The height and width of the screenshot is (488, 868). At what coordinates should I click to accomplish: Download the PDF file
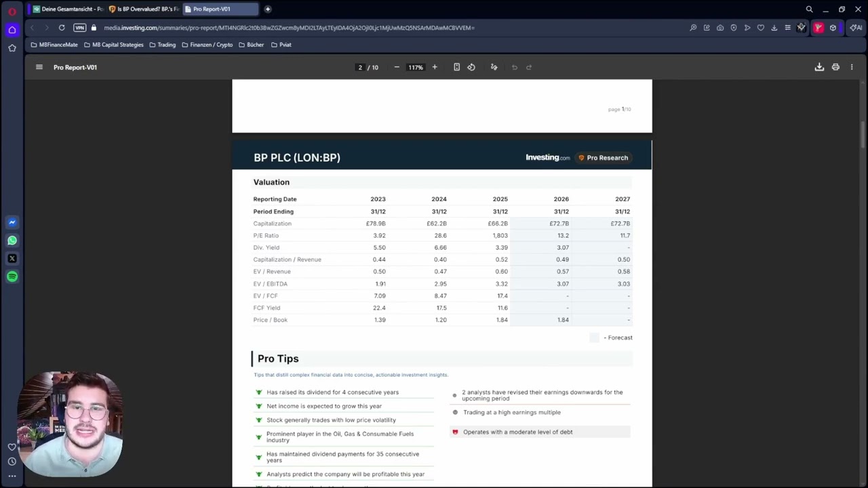(x=819, y=67)
